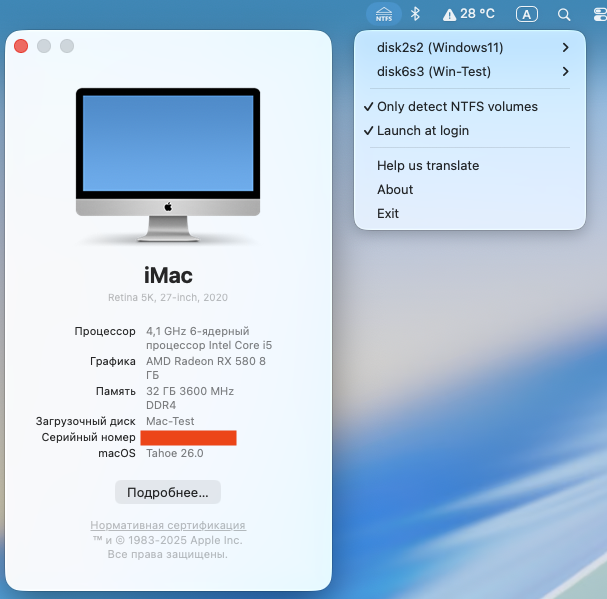The width and height of the screenshot is (607, 599).
Task: Switch input source via A icon
Action: 526,14
